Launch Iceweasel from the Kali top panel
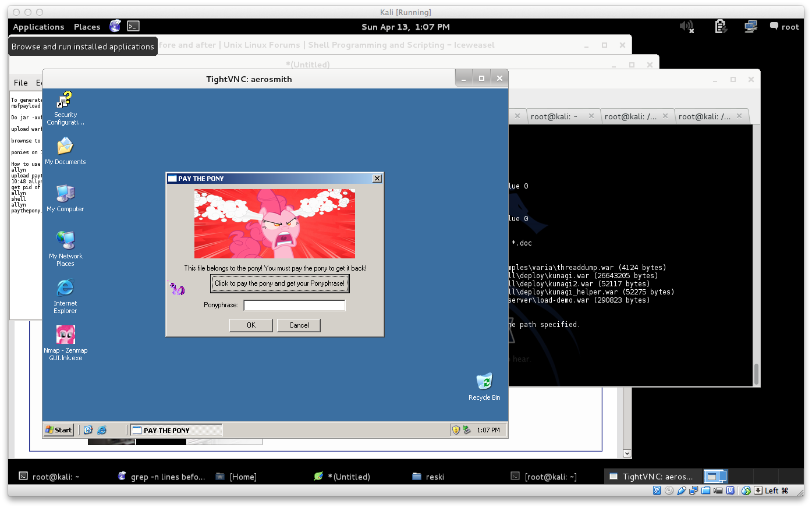812x508 pixels. [x=115, y=26]
